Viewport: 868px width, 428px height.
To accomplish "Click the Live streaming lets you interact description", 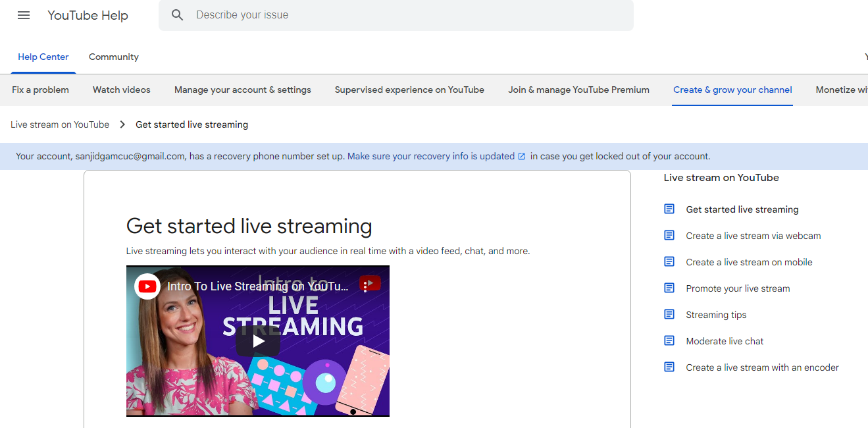I will [328, 251].
